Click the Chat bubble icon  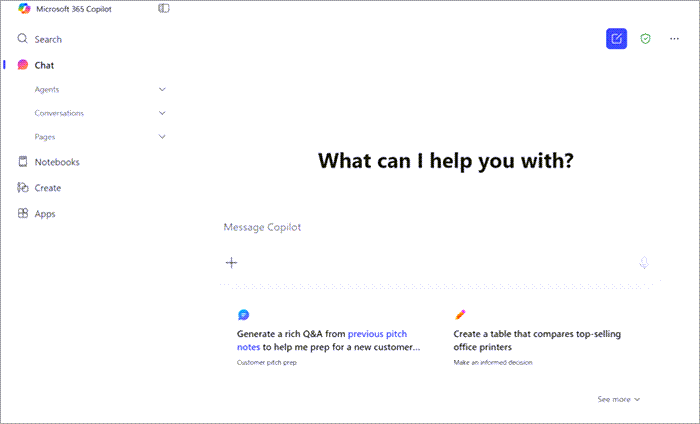[23, 65]
